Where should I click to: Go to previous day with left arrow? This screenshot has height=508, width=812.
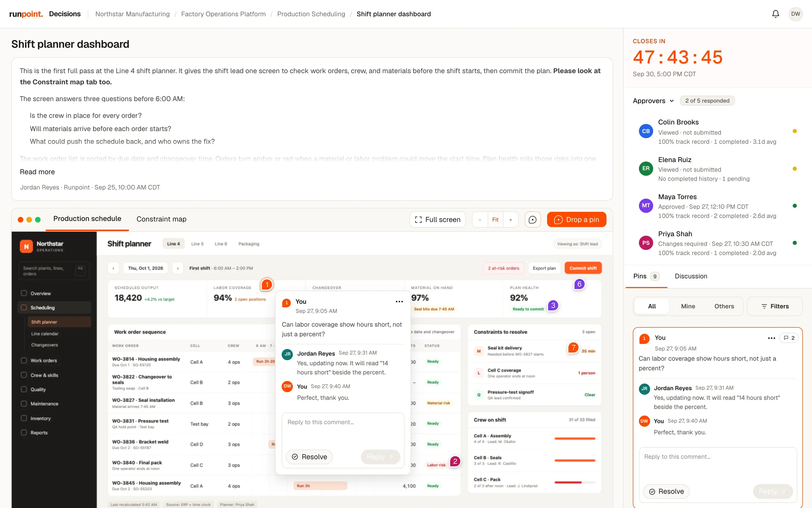113,268
